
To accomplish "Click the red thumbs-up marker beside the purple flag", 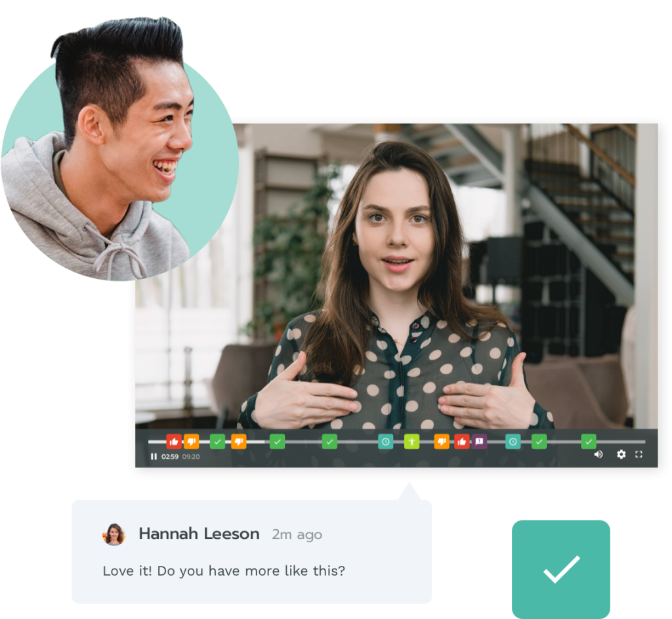I will [461, 442].
